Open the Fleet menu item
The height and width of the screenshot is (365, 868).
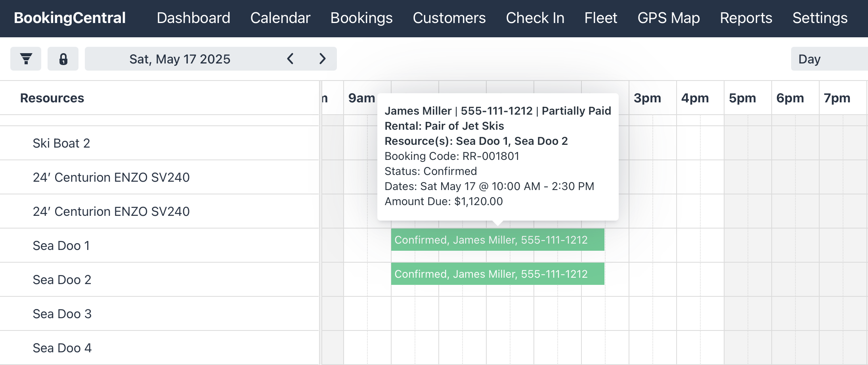(601, 18)
